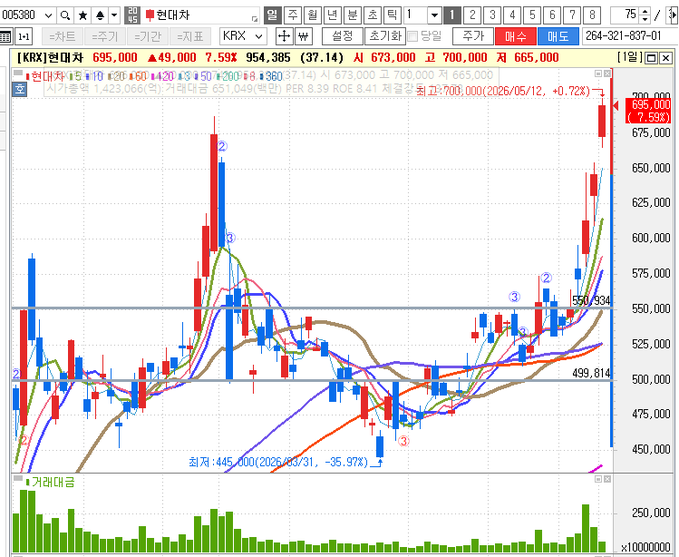This screenshot has width=679, height=557.
Task: Select monthly 월 chart period
Action: 312,16
